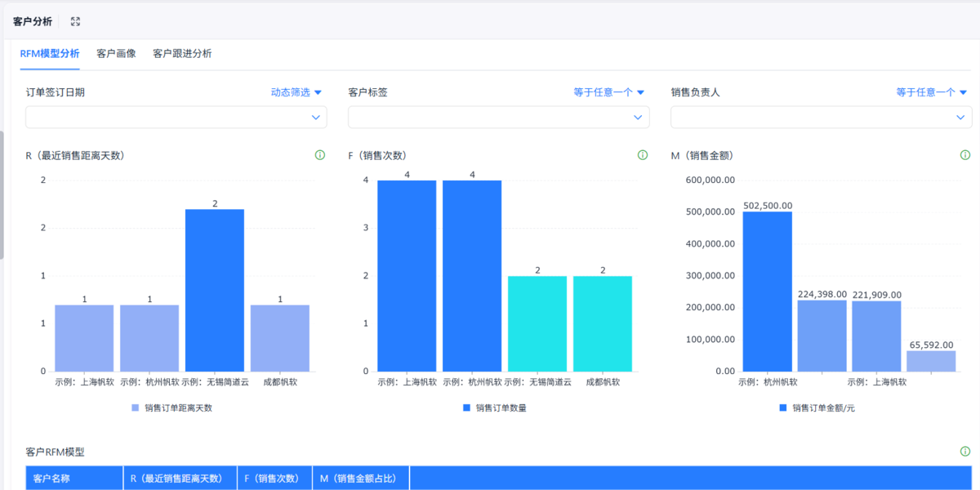Click the M（销售金额占比） column header
980x490 pixels.
coord(361,479)
